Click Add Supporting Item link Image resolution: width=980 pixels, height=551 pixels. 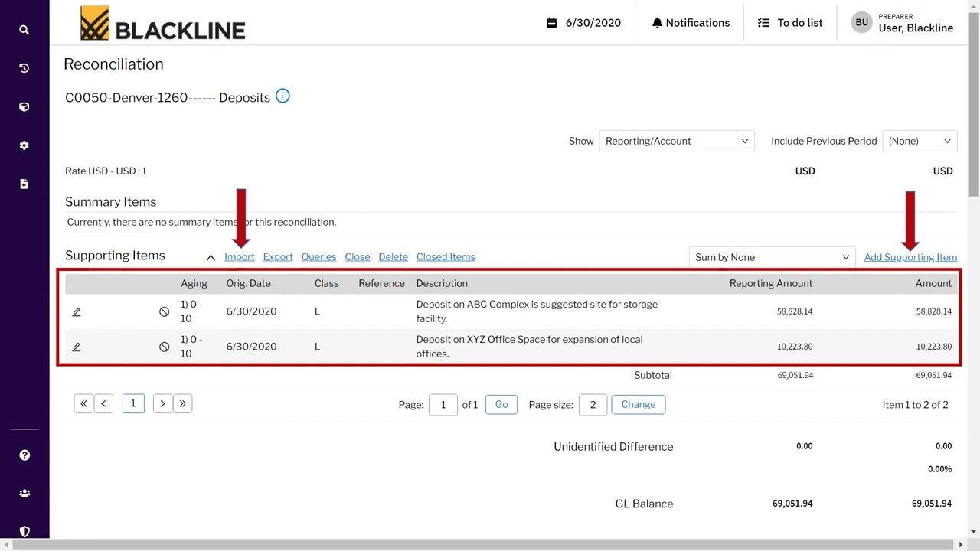(x=910, y=257)
